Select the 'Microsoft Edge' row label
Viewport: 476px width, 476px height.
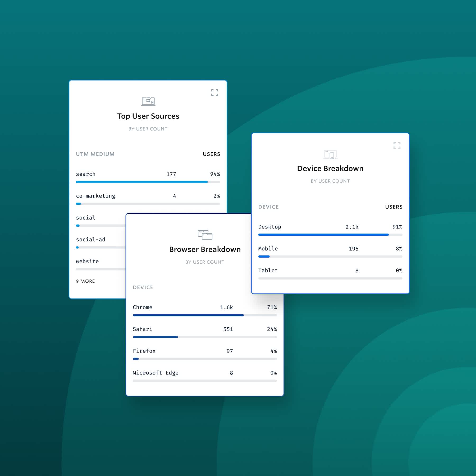(x=155, y=373)
